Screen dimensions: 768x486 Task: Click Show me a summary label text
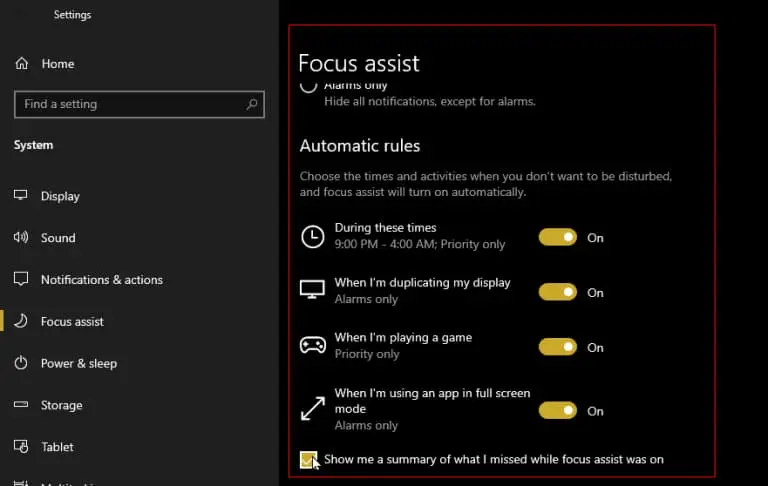[x=494, y=460]
